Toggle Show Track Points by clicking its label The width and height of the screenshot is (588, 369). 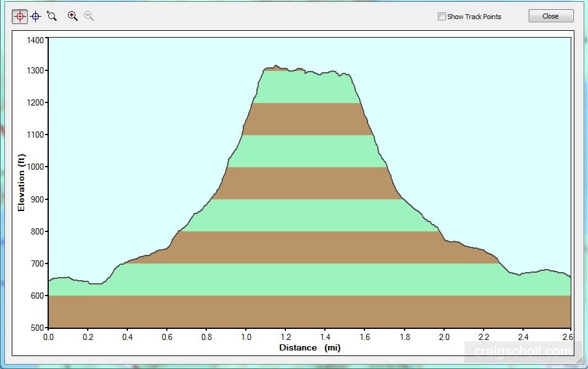pos(473,17)
